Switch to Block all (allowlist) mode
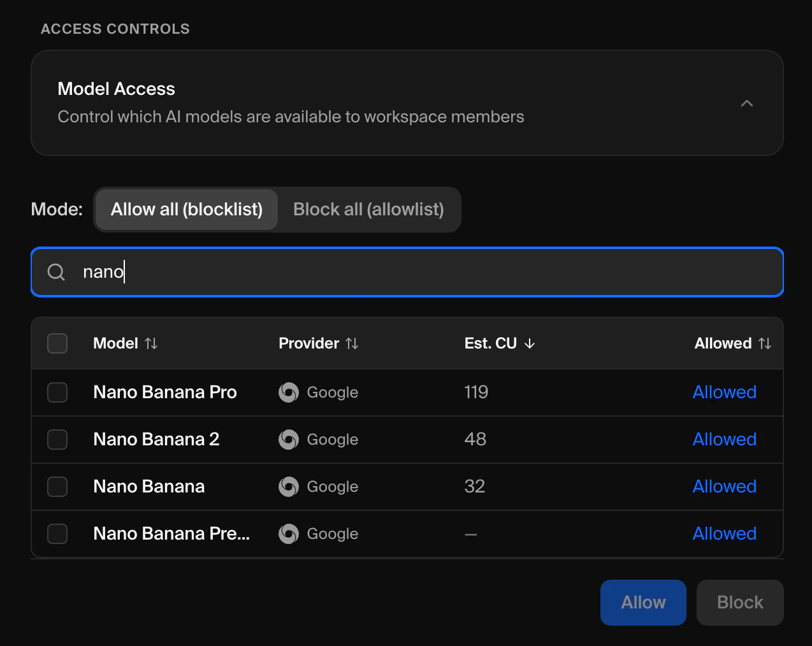Image resolution: width=812 pixels, height=646 pixels. (368, 209)
